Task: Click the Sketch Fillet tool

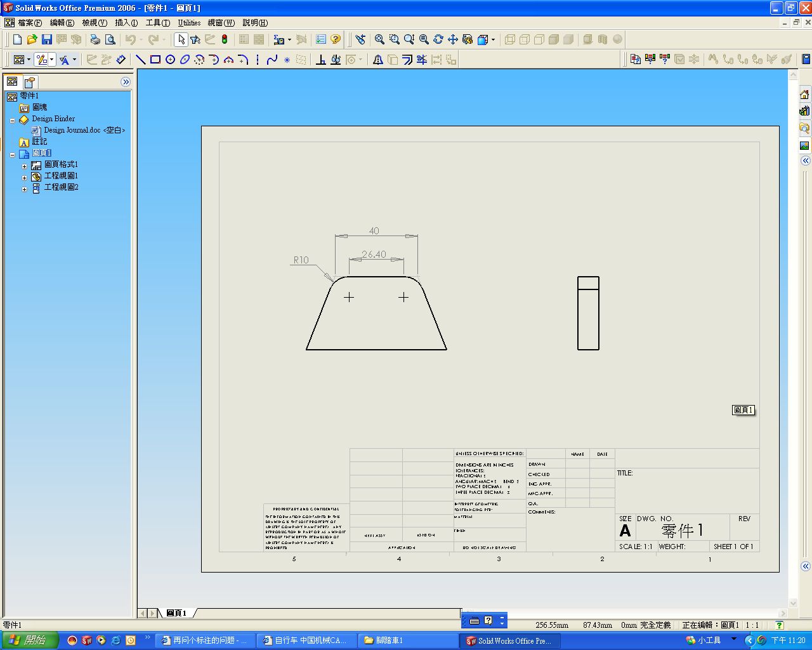Action: click(243, 60)
